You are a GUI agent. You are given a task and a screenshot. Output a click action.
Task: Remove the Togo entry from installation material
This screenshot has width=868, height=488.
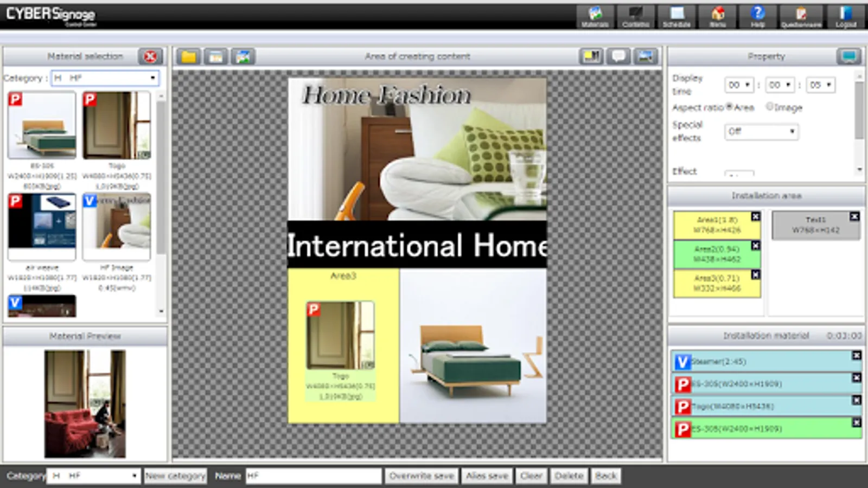[x=857, y=400]
